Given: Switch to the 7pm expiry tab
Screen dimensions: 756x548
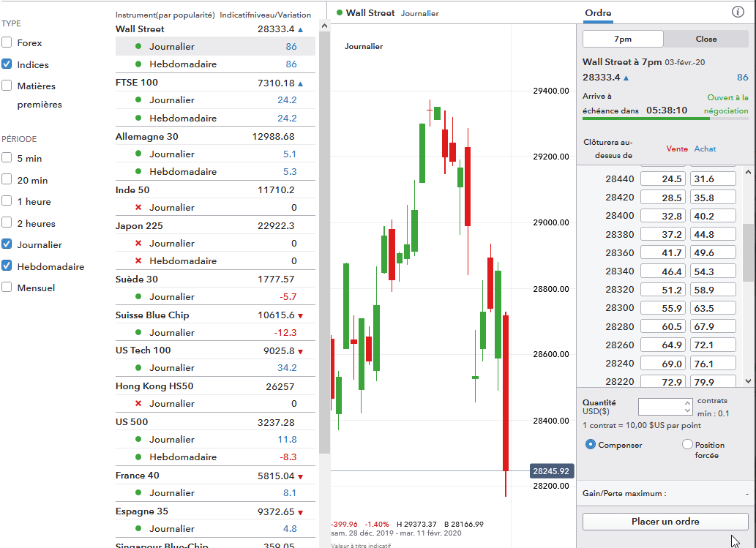Looking at the screenshot, I should tap(623, 39).
